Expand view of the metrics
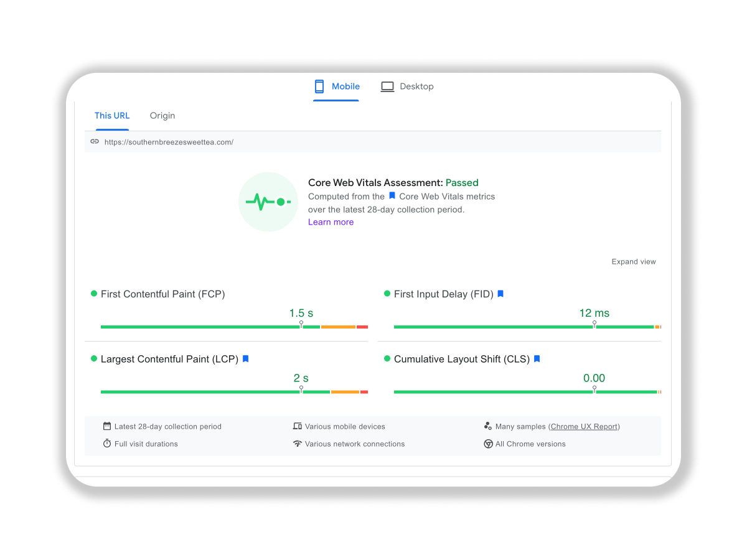The width and height of the screenshot is (747, 560). [633, 261]
